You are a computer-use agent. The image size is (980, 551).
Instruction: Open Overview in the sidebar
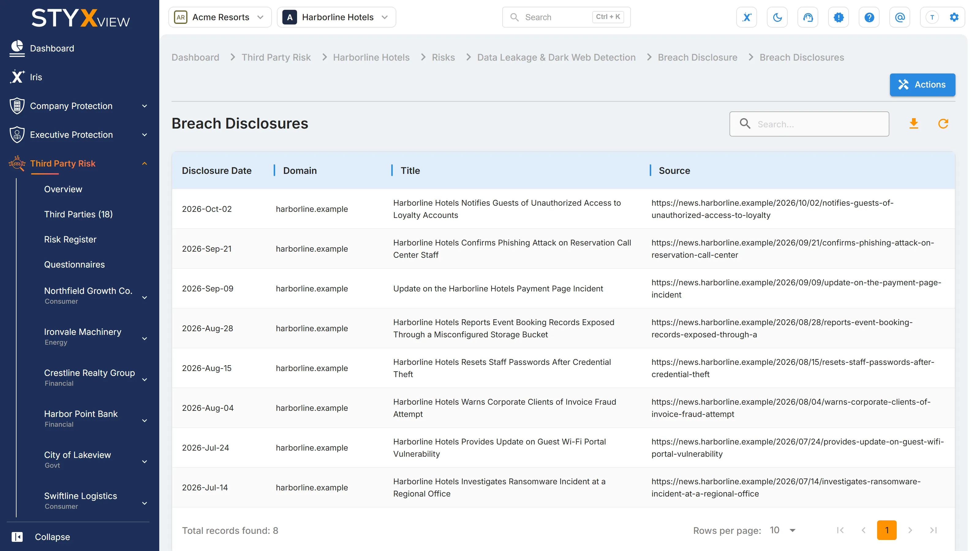click(63, 189)
